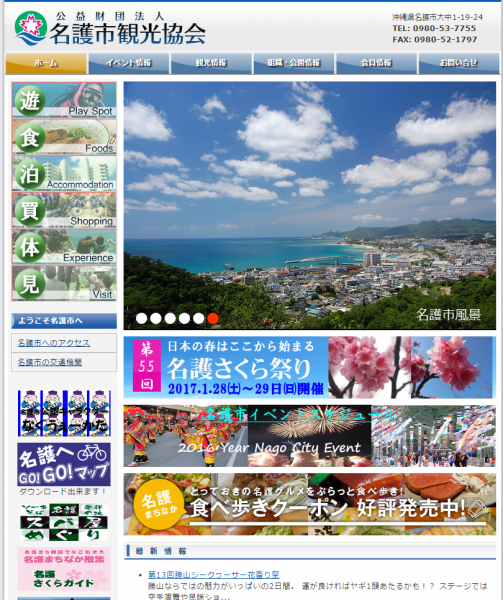Click the Nago tourism association logo
The image size is (503, 600).
(x=110, y=28)
